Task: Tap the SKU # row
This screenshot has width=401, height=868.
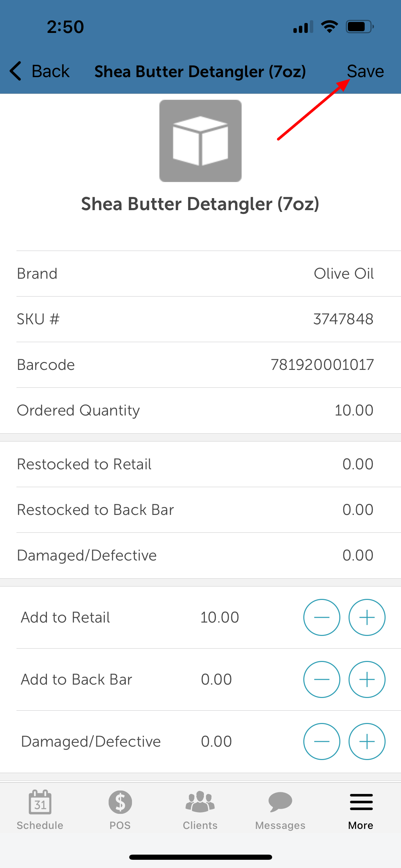Action: click(x=200, y=319)
